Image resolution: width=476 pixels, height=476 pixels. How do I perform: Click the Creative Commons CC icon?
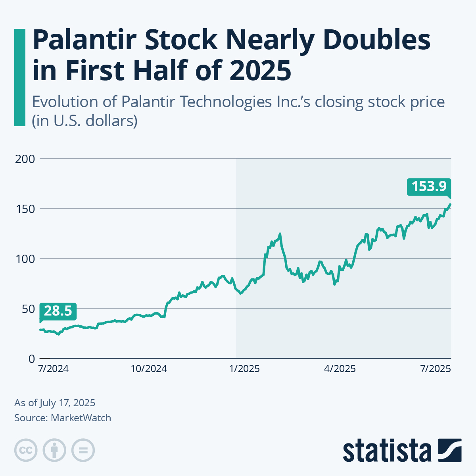(26, 450)
